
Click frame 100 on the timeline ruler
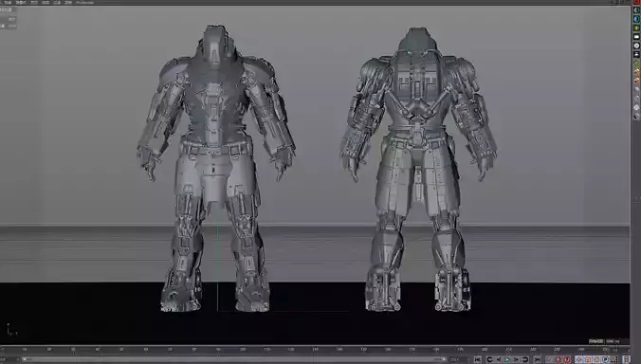click(x=243, y=350)
